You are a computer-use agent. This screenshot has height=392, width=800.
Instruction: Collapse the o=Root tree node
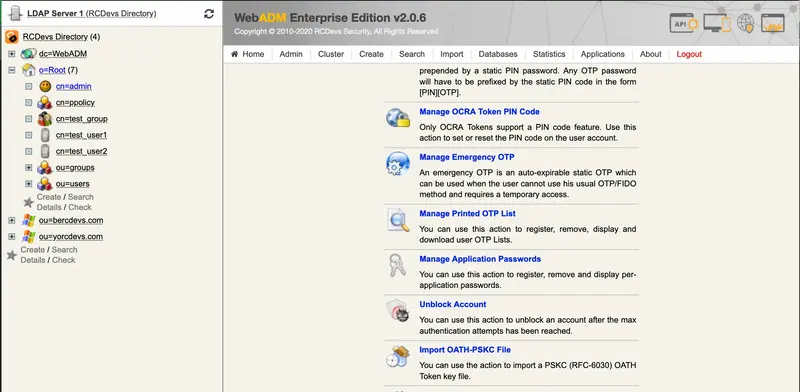click(x=12, y=70)
